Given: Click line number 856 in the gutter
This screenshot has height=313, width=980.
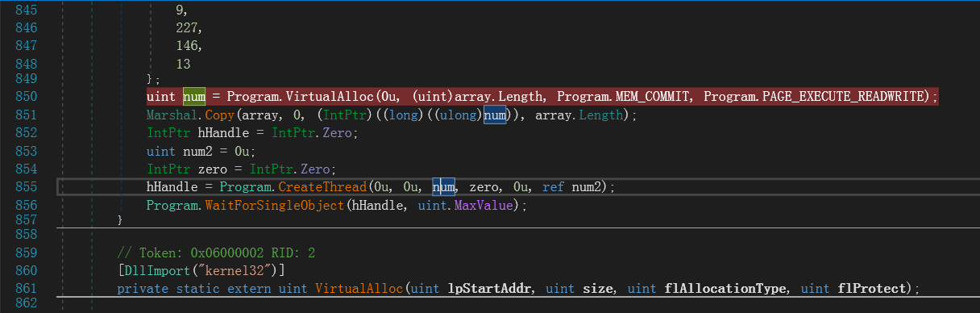Looking at the screenshot, I should 27,206.
